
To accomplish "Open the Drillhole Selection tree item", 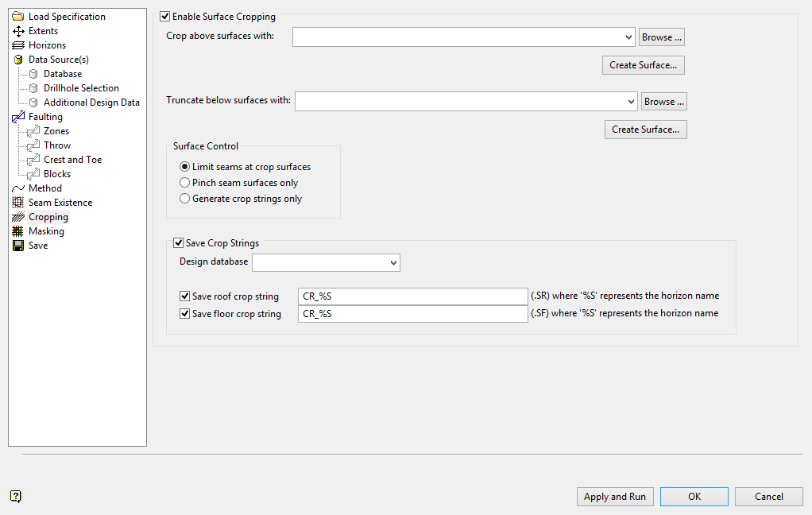I will tap(81, 88).
